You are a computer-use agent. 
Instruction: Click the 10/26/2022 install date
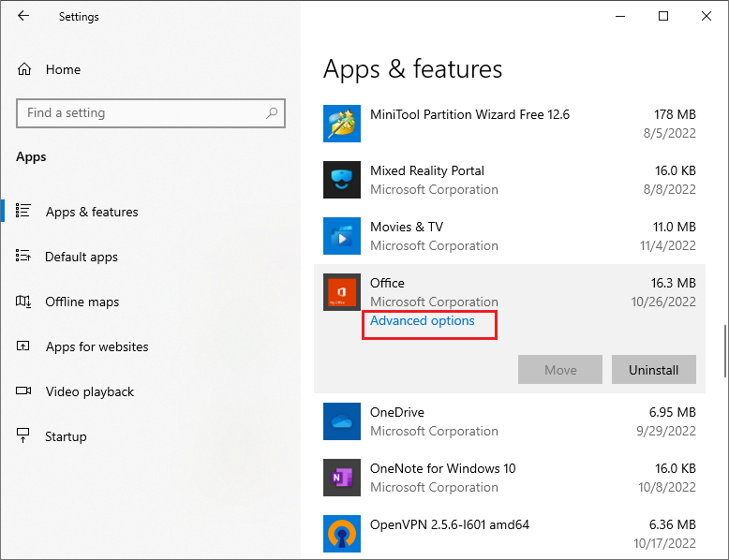point(663,302)
